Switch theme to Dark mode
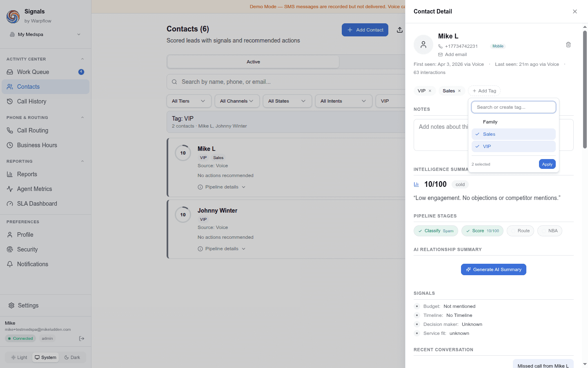The image size is (588, 368). coord(73,357)
